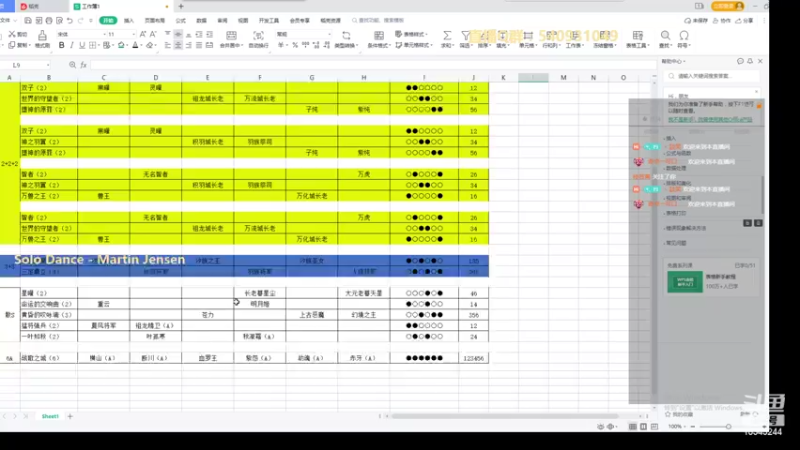Open the File menu dropdown

[x=8, y=20]
